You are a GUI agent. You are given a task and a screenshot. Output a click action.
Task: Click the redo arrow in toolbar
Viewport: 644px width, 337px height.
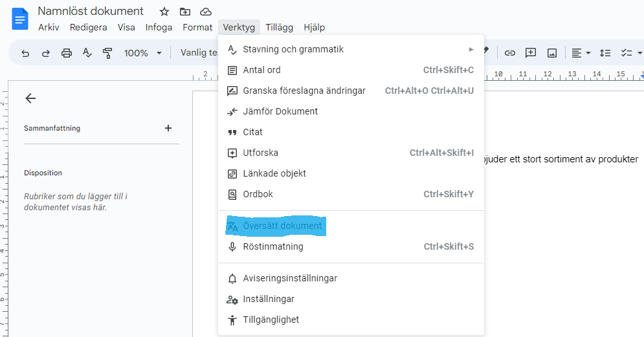coord(46,53)
